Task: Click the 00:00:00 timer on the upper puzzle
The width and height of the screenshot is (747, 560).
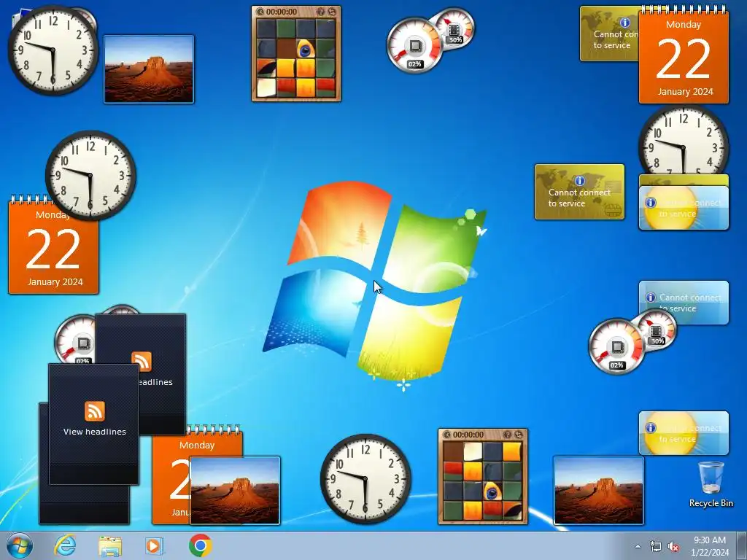Action: pos(282,12)
